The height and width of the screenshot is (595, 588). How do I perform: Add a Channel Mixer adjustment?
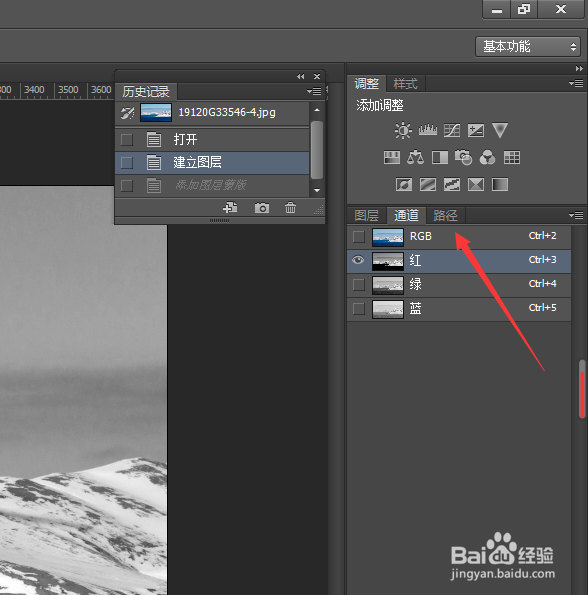pos(487,157)
